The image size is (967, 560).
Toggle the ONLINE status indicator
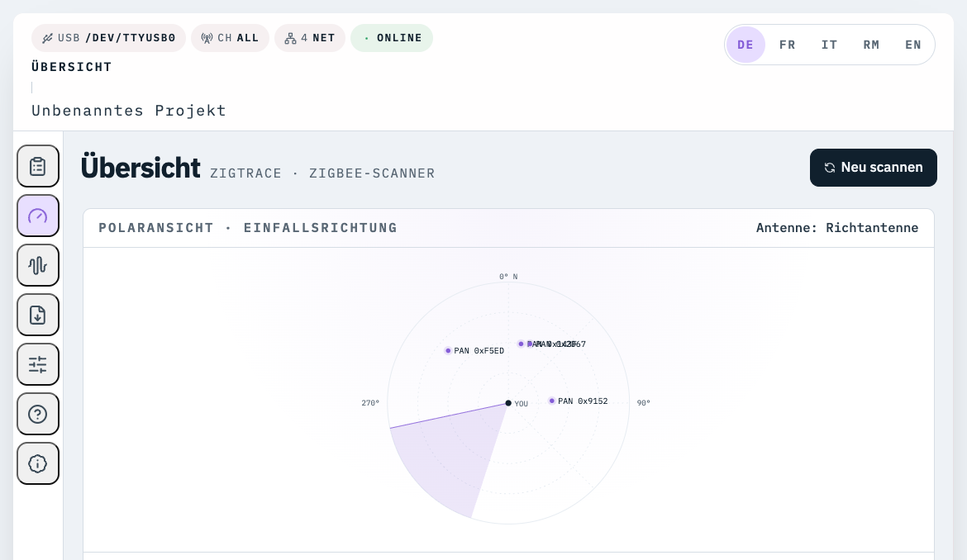pos(392,38)
